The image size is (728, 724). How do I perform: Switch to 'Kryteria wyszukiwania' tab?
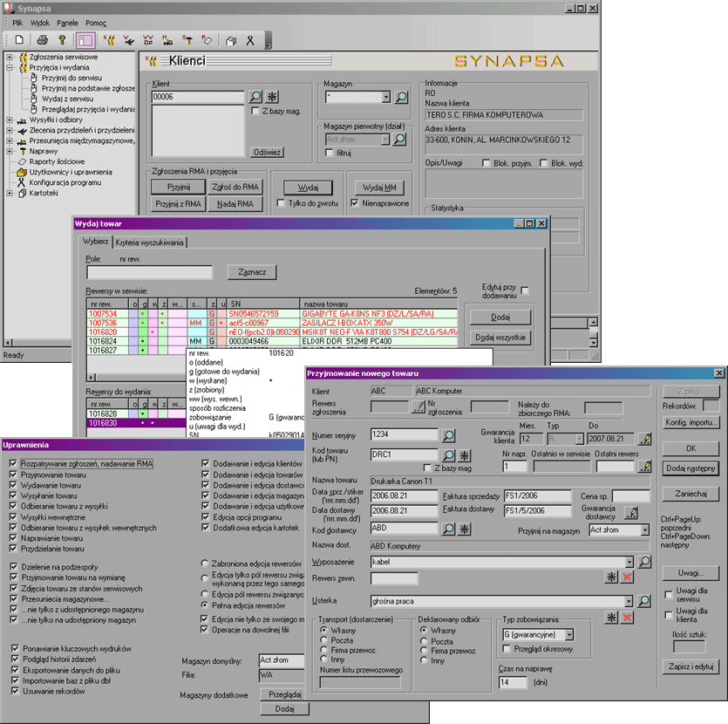point(148,242)
